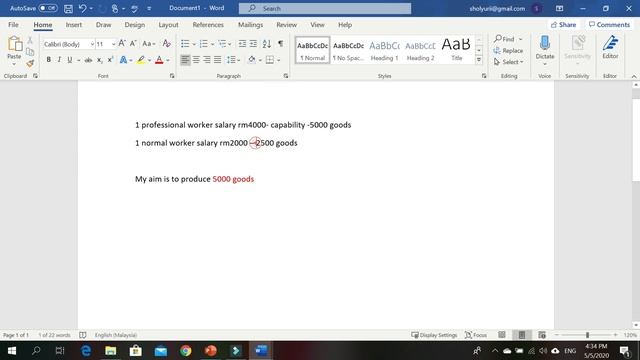Apply text highlight color
Image resolution: width=640 pixels, height=360 pixels.
pyautogui.click(x=141, y=60)
